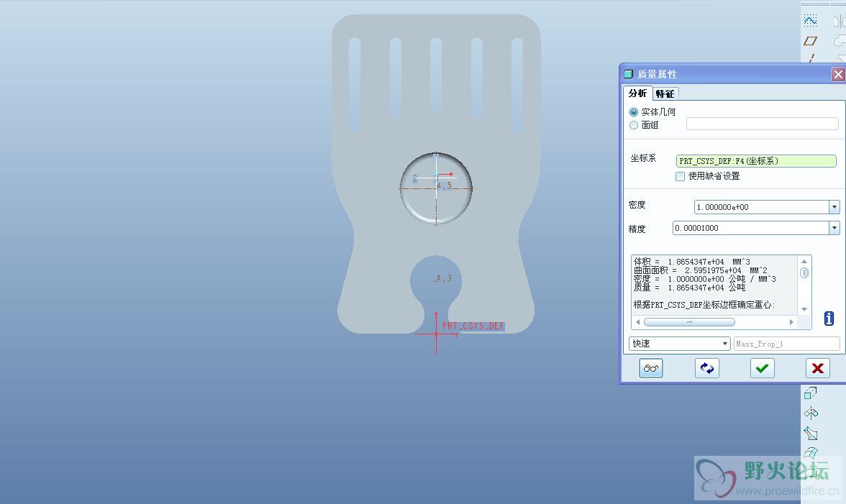The width and height of the screenshot is (846, 504).
Task: Accept analysis with green checkmark
Action: 763,368
